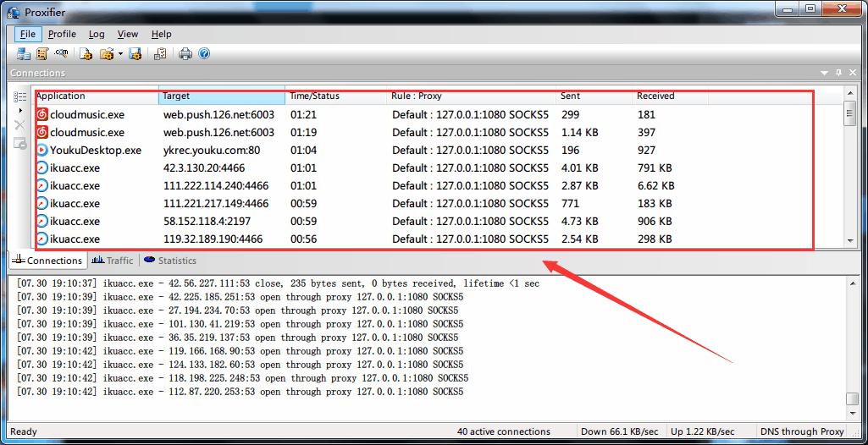The width and height of the screenshot is (868, 445).
Task: Click the 791 KB received value
Action: (x=655, y=168)
